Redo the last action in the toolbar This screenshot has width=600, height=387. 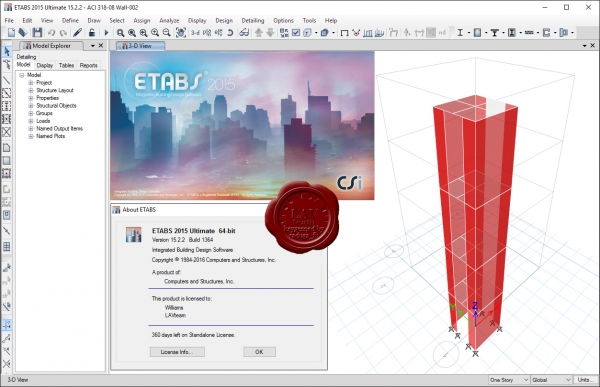click(64, 33)
